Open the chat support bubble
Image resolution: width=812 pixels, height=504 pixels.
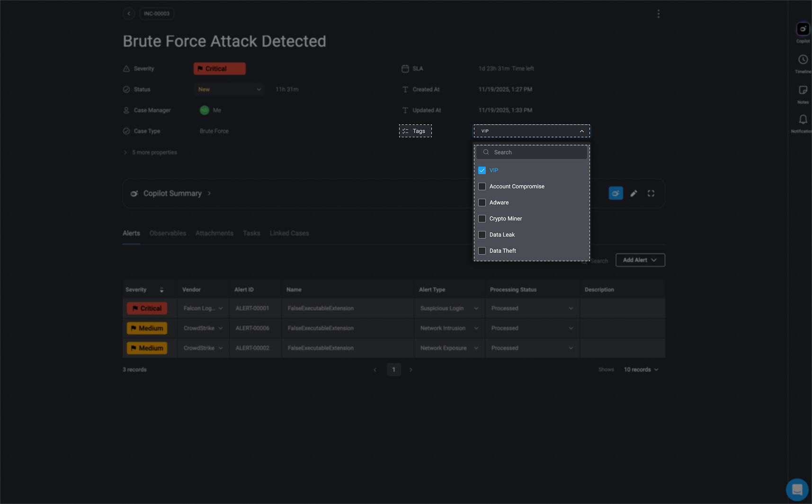(x=797, y=489)
